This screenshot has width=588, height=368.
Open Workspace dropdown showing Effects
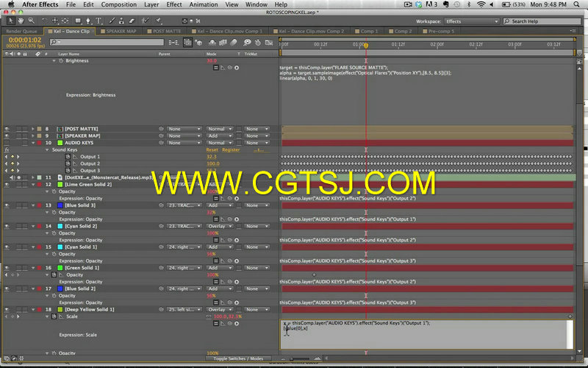472,21
